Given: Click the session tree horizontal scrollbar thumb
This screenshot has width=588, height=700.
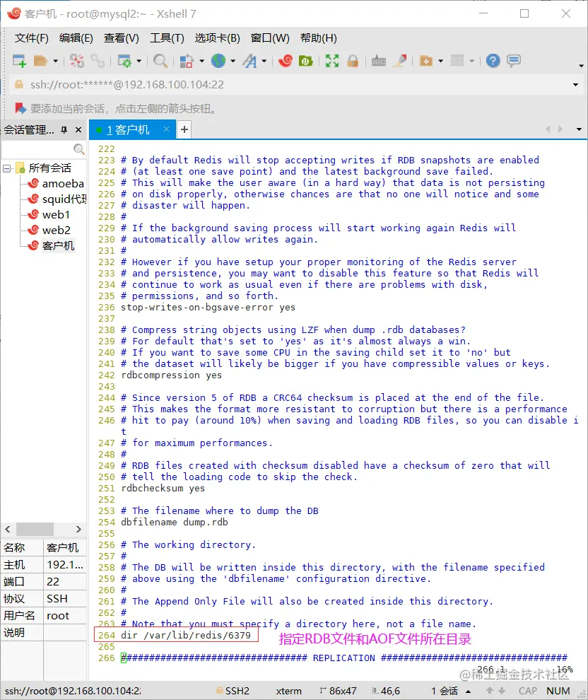Looking at the screenshot, I should [35, 529].
